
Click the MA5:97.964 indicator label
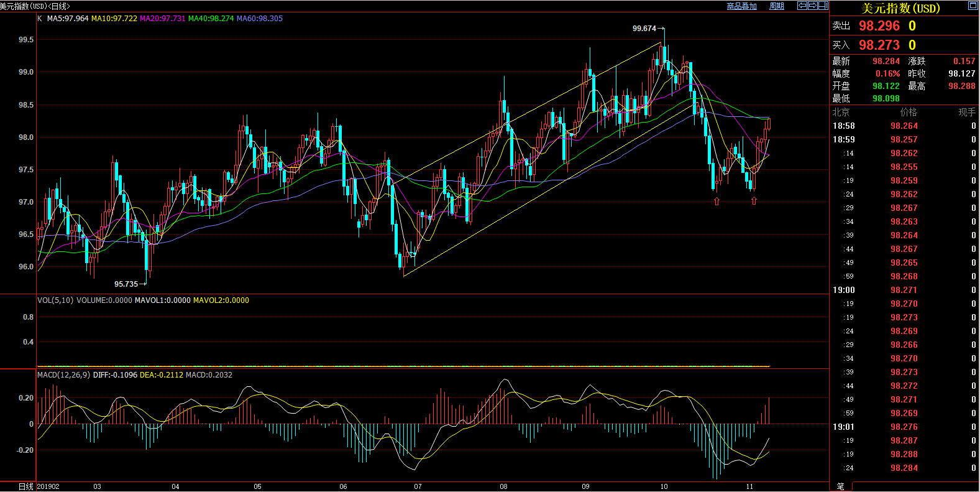point(68,19)
